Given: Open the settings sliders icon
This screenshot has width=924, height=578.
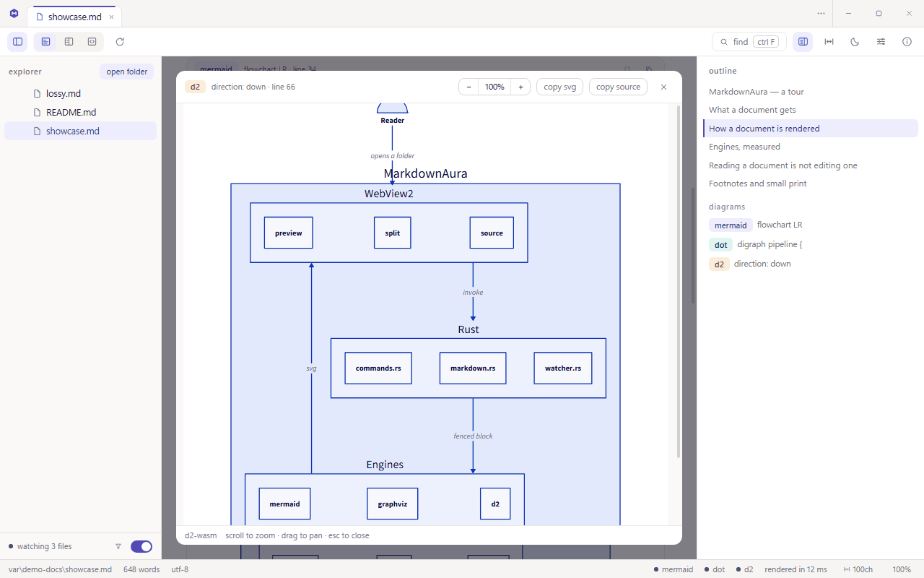Looking at the screenshot, I should 881,42.
